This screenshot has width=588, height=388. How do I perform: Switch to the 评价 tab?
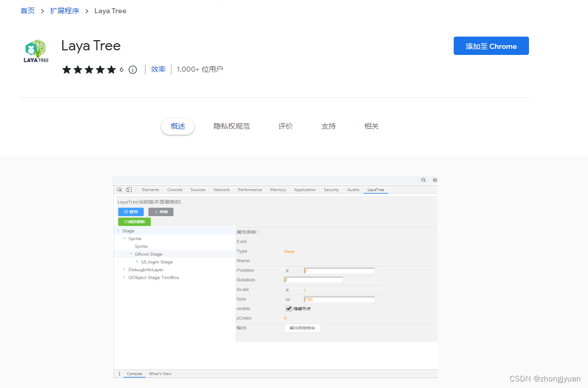point(285,126)
